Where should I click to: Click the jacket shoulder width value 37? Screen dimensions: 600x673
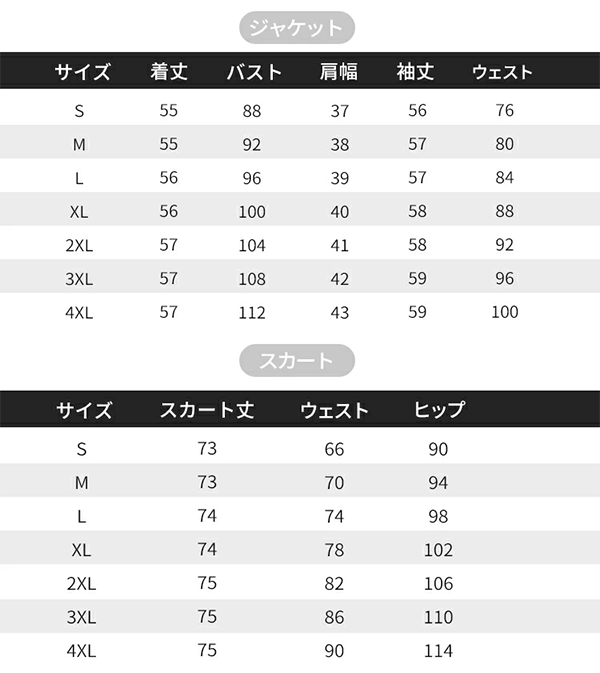[340, 111]
